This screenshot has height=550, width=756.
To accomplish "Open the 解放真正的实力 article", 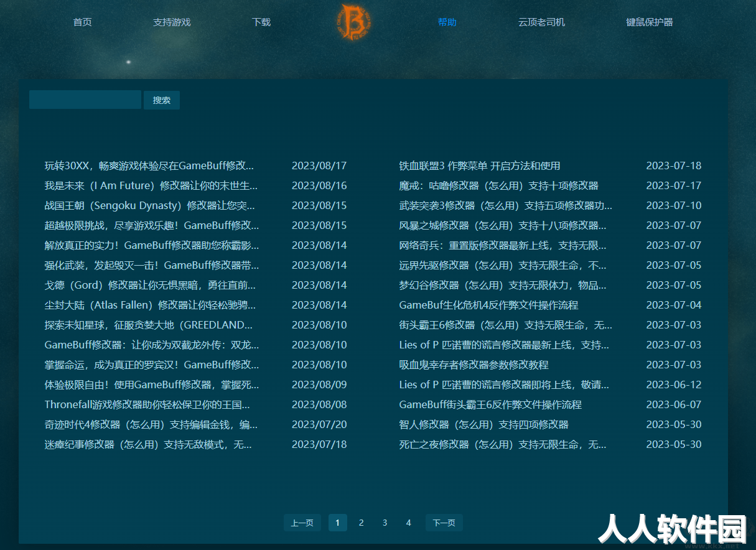I will tap(152, 245).
